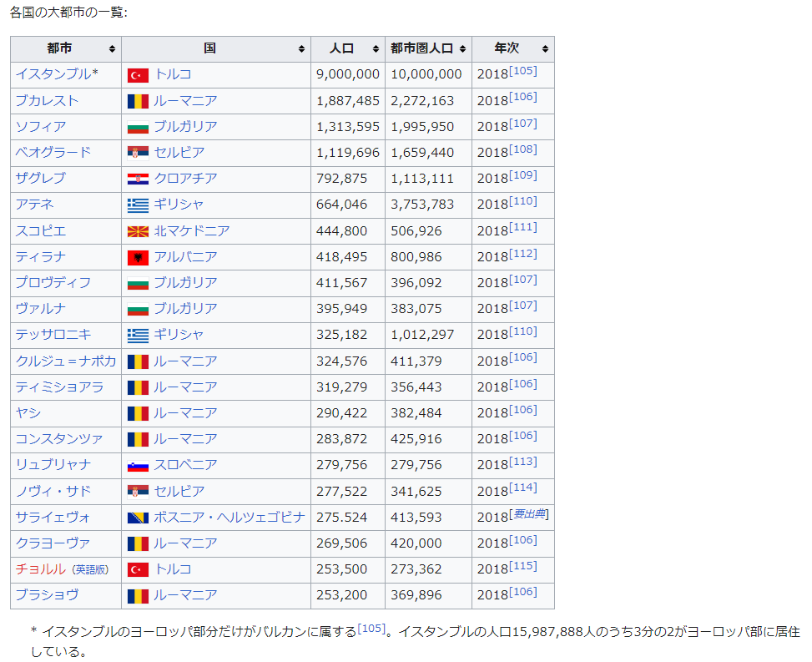812x662 pixels.
Task: Open the ブカレスト city link
Action: pos(47,101)
